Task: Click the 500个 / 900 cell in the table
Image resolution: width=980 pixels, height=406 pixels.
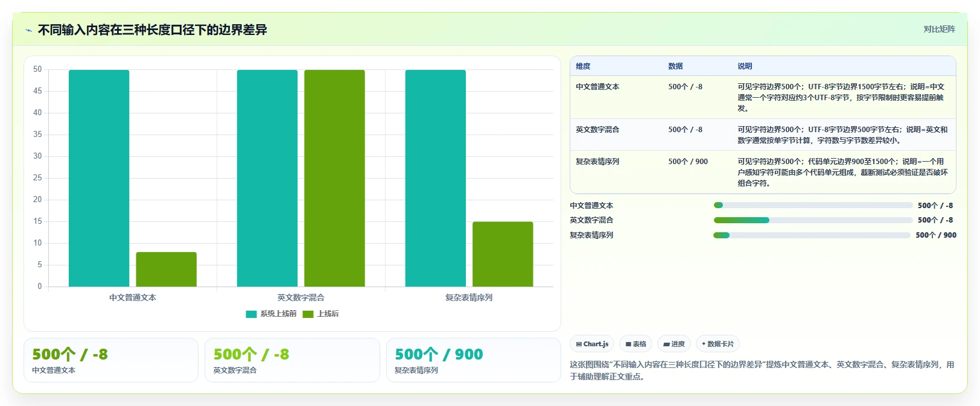Action: click(688, 162)
